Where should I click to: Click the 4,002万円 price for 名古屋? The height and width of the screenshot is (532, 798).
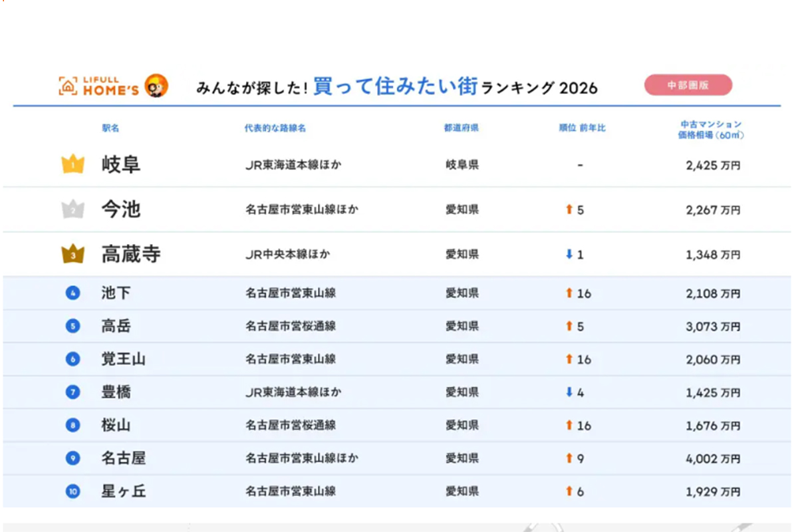pyautogui.click(x=713, y=458)
